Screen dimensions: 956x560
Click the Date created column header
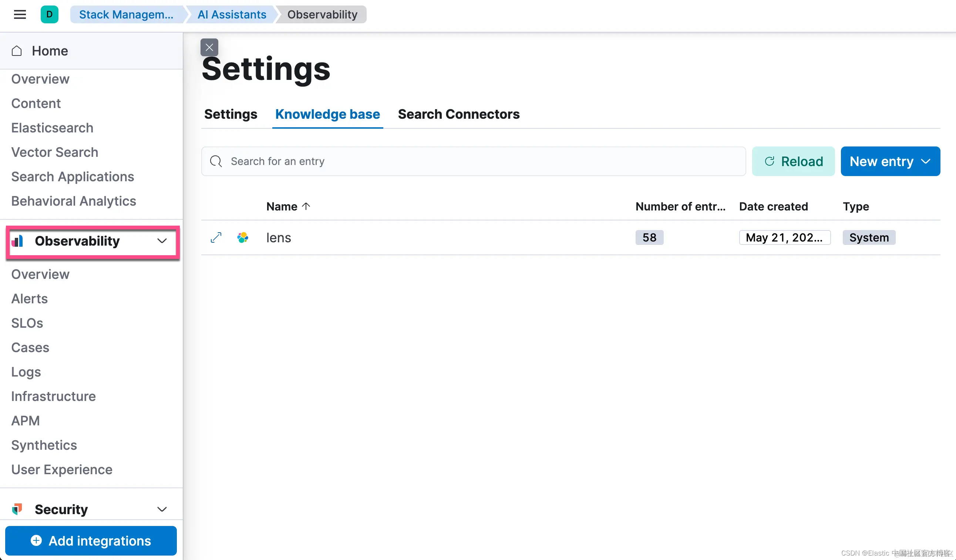774,206
